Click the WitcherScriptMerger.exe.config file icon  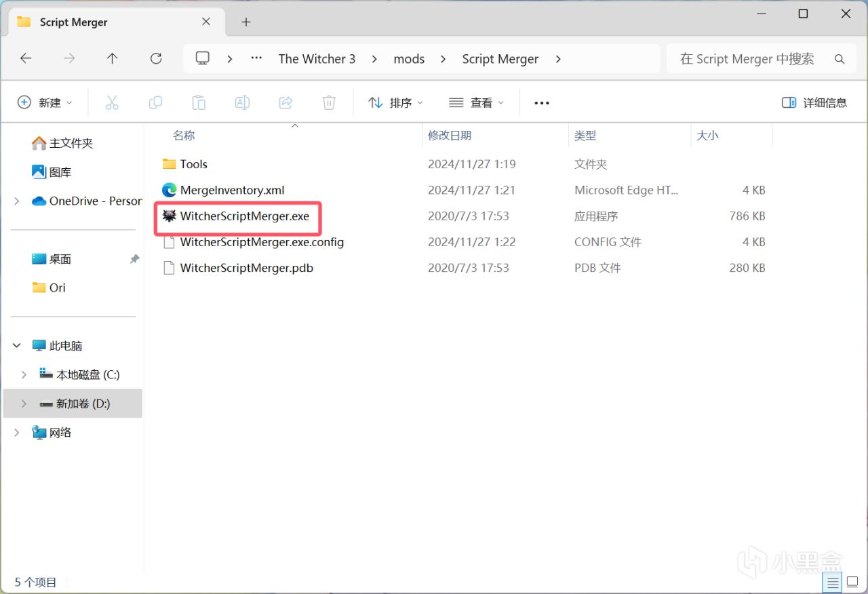tap(170, 242)
